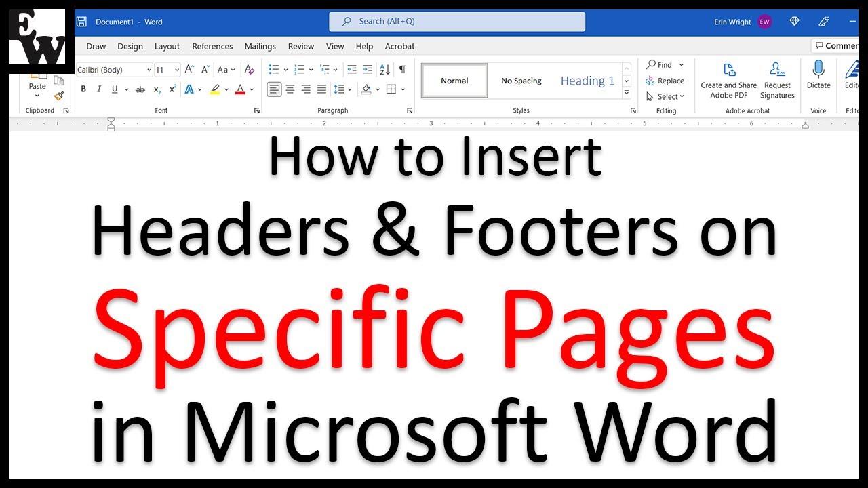Open the Acrobat tab
Image resolution: width=868 pixels, height=488 pixels.
400,46
